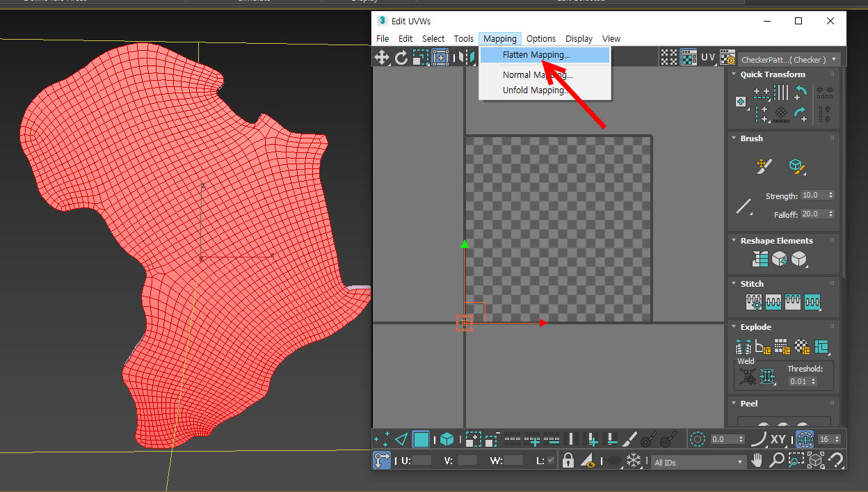Open the Tools menu
The width and height of the screenshot is (868, 492).
(464, 39)
